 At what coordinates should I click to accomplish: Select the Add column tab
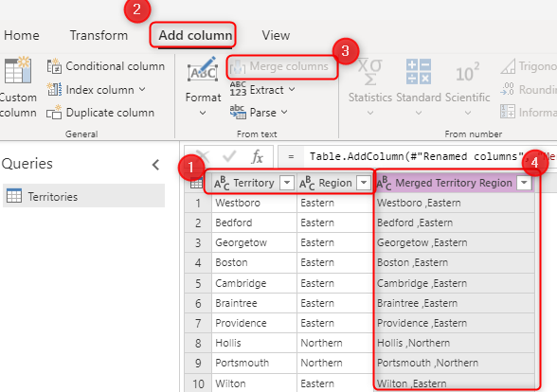[195, 35]
